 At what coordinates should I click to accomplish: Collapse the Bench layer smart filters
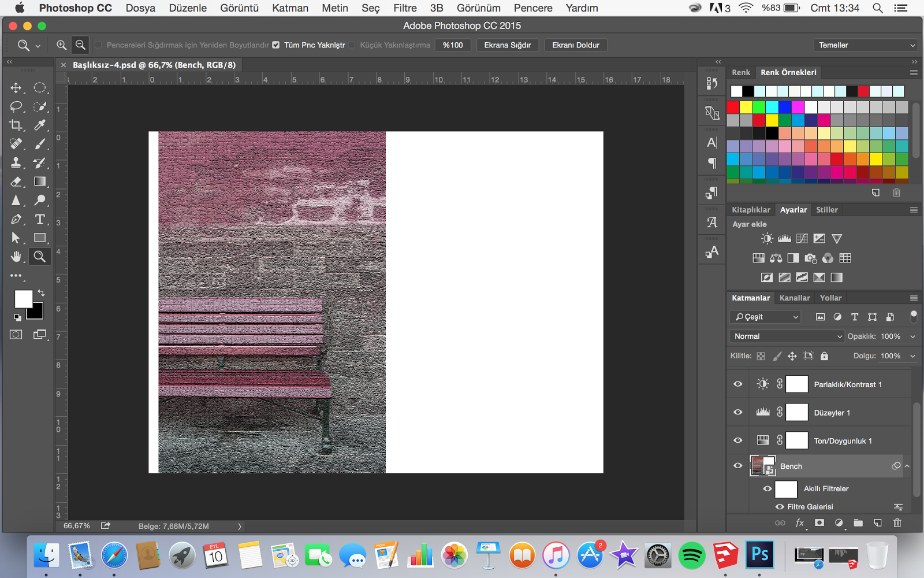click(907, 466)
